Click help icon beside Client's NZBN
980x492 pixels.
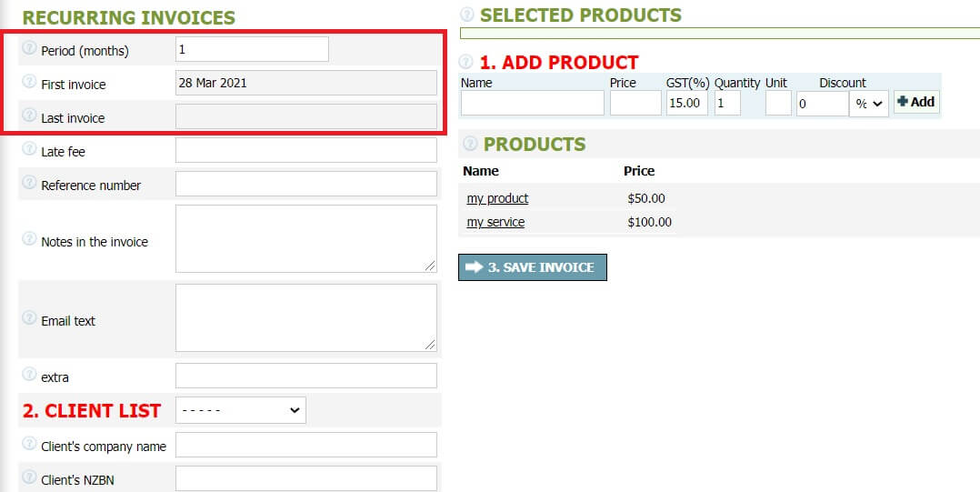pyautogui.click(x=29, y=477)
